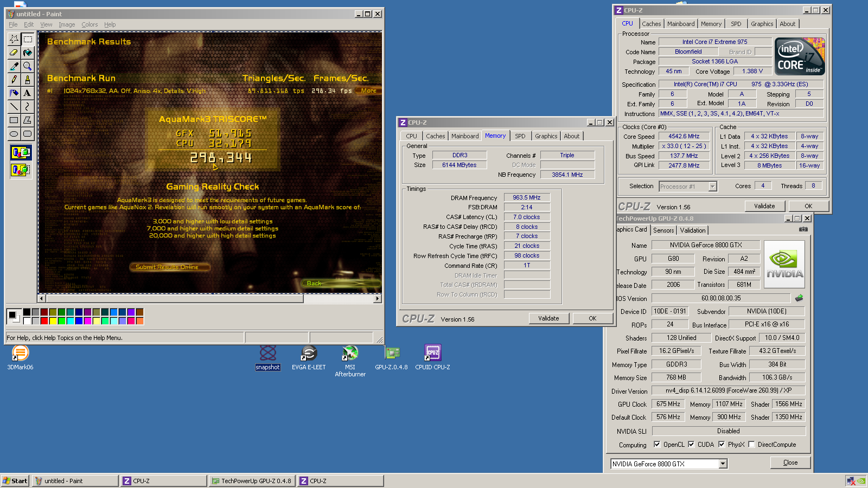Open the Validation tab in GPU-Z
This screenshot has height=488, width=868.
[x=693, y=230]
